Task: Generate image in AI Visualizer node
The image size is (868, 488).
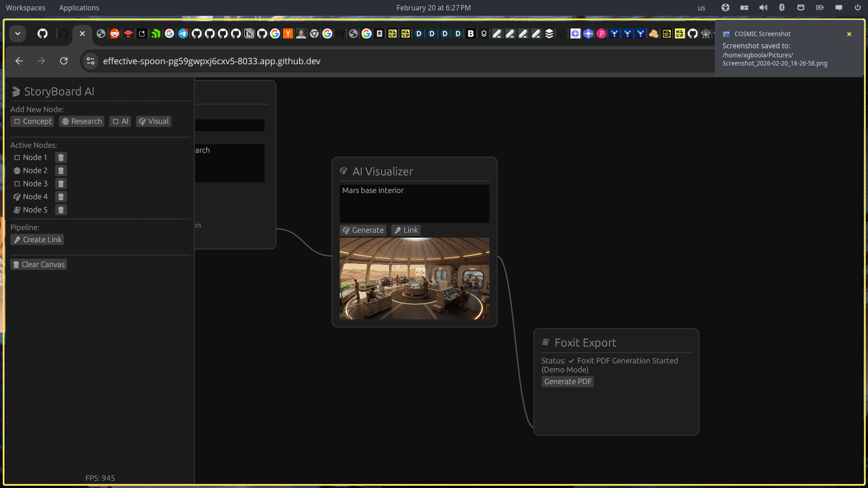Action: tap(363, 230)
